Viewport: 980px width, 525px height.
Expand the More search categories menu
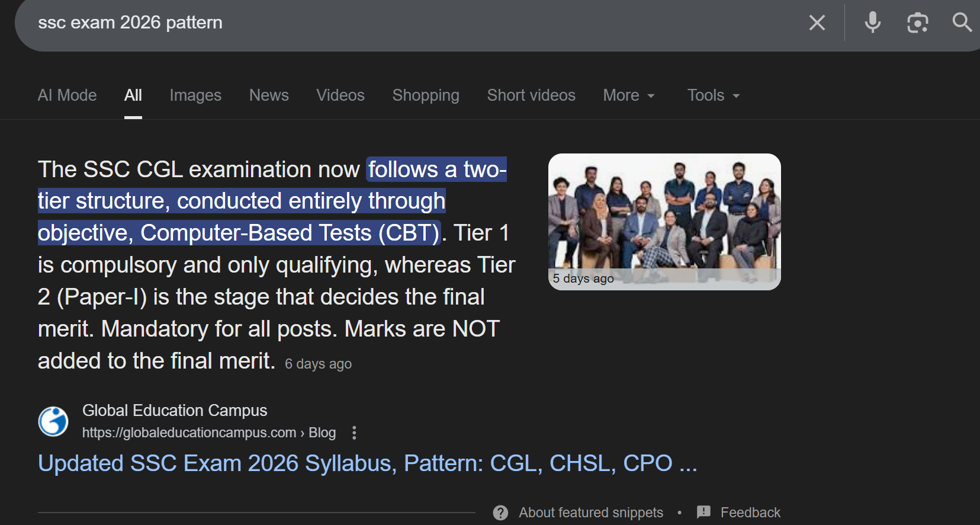628,95
